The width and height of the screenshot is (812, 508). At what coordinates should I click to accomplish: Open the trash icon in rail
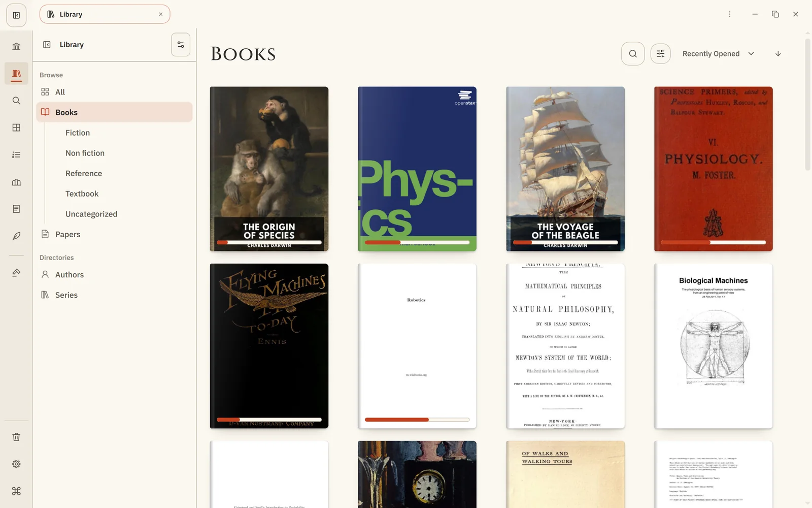pos(16,437)
